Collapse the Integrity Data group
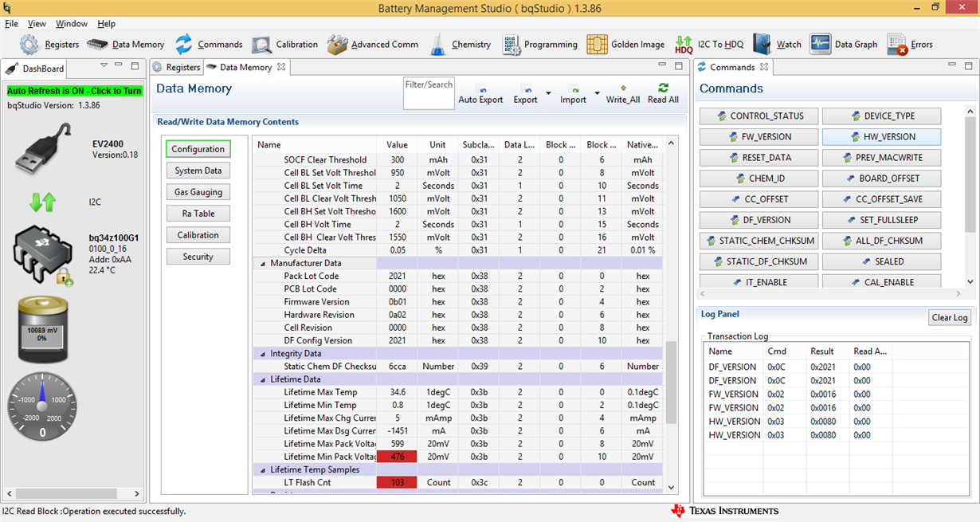This screenshot has width=980, height=522. pos(263,353)
